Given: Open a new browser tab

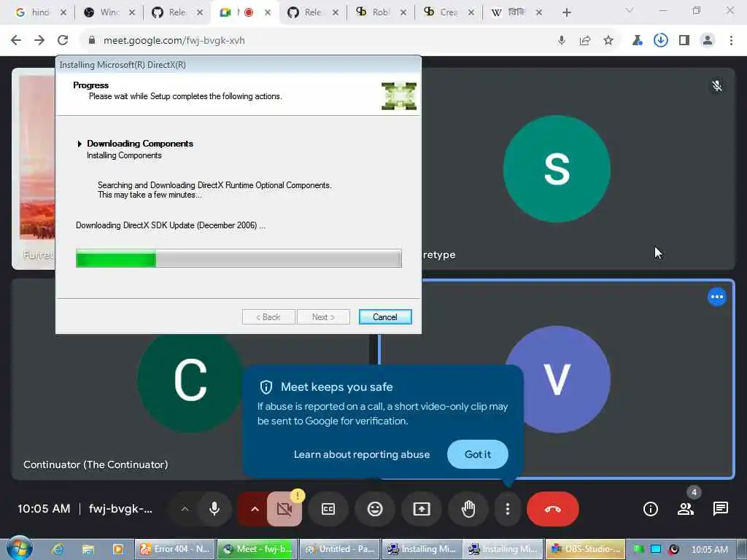Looking at the screenshot, I should (566, 12).
